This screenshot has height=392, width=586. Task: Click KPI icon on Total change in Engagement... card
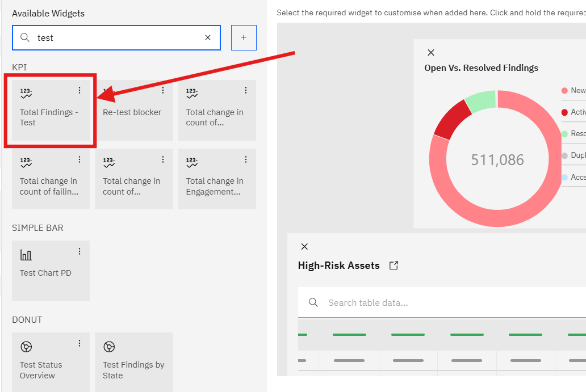(192, 162)
